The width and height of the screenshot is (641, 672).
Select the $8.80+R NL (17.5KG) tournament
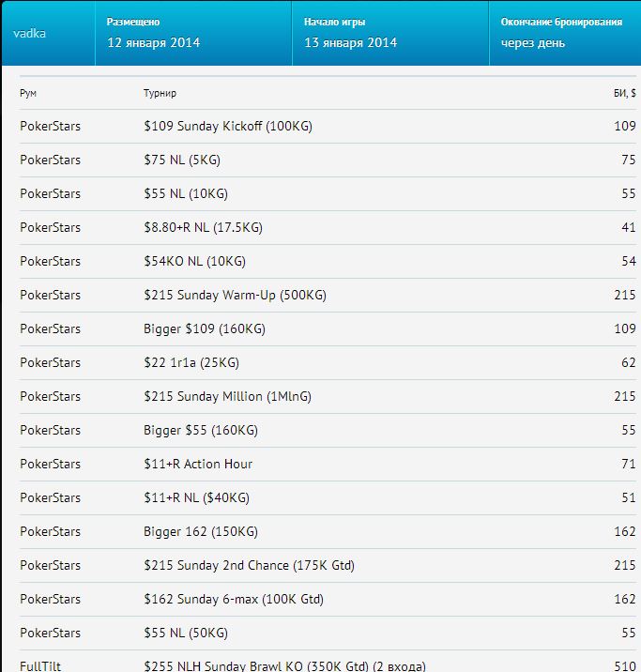click(x=203, y=227)
